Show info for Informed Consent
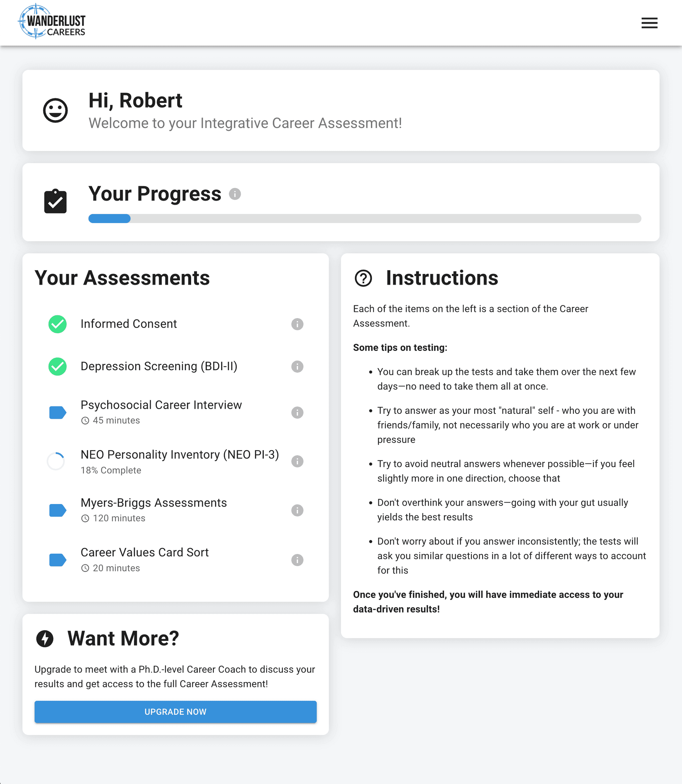 click(x=297, y=324)
